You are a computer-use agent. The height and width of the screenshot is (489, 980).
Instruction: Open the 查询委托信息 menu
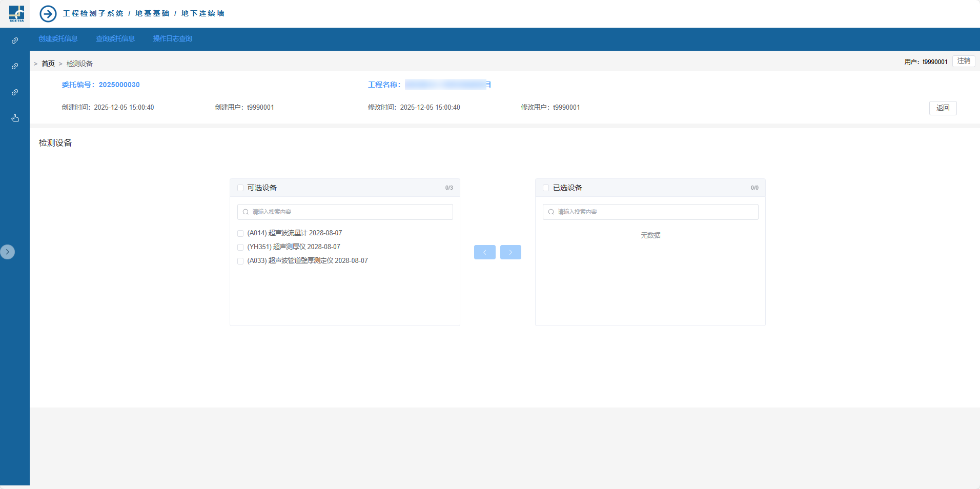tap(115, 39)
